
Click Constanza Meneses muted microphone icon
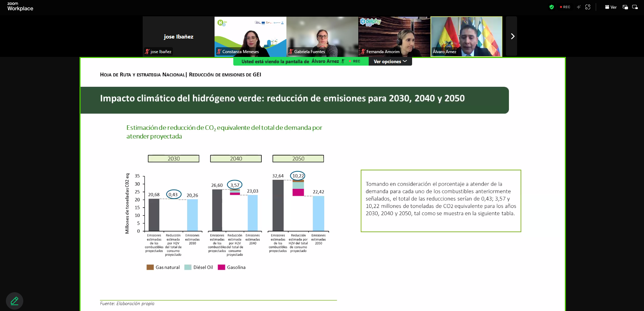[x=219, y=52]
